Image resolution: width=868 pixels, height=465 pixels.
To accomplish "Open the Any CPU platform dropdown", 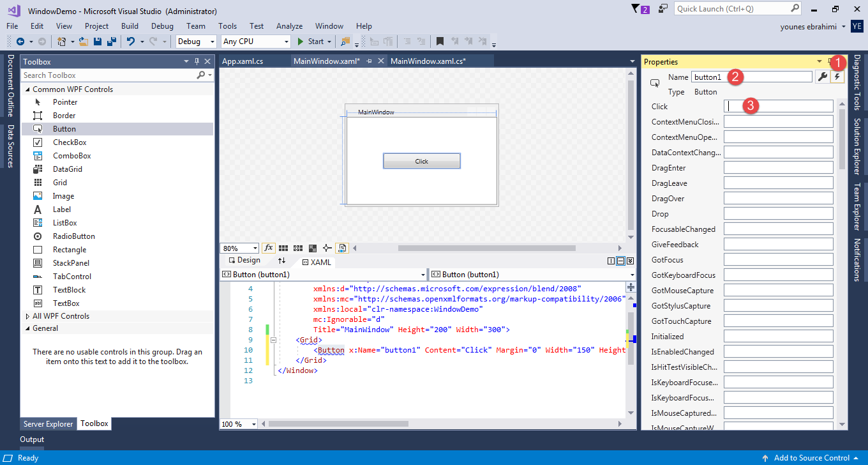I will [x=255, y=42].
